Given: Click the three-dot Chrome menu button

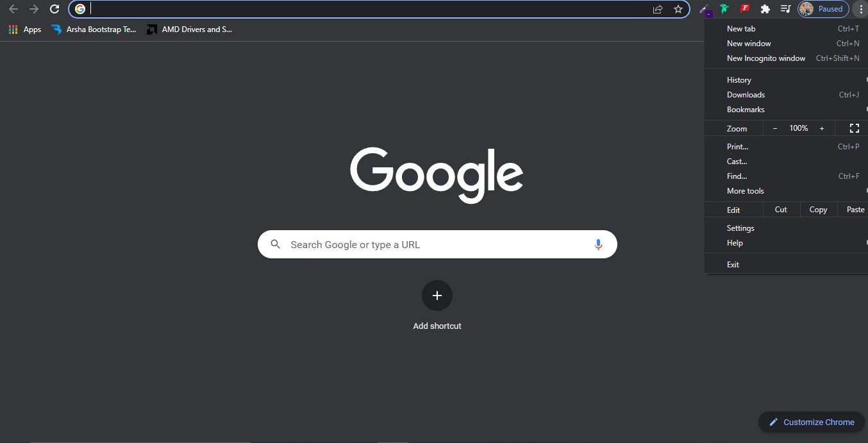Looking at the screenshot, I should click(861, 9).
